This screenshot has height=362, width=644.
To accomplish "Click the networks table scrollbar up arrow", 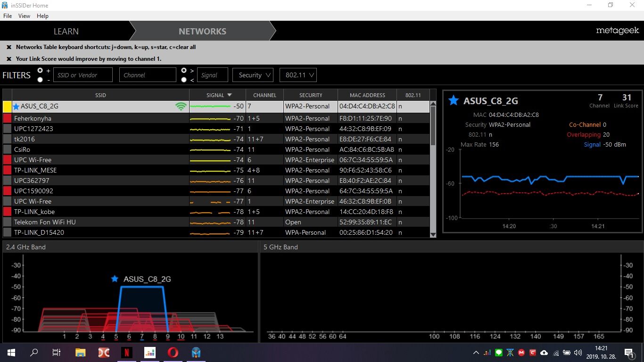I will 433,104.
